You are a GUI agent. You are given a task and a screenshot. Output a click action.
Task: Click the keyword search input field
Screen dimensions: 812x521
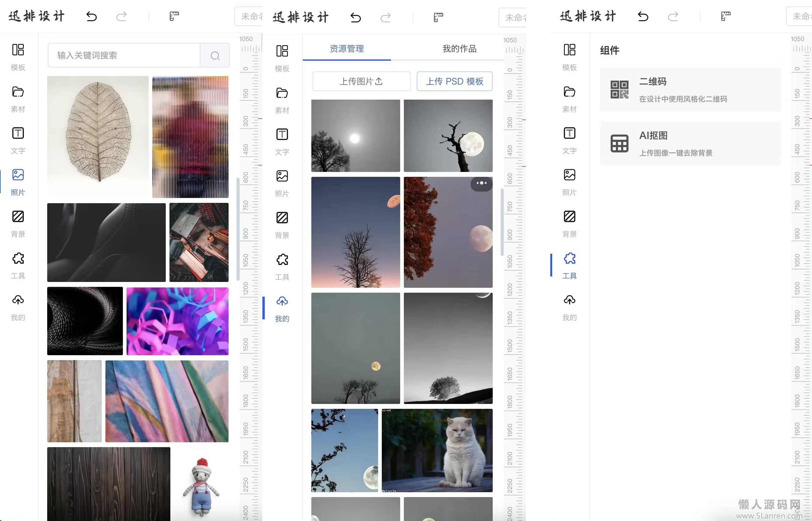pyautogui.click(x=124, y=55)
